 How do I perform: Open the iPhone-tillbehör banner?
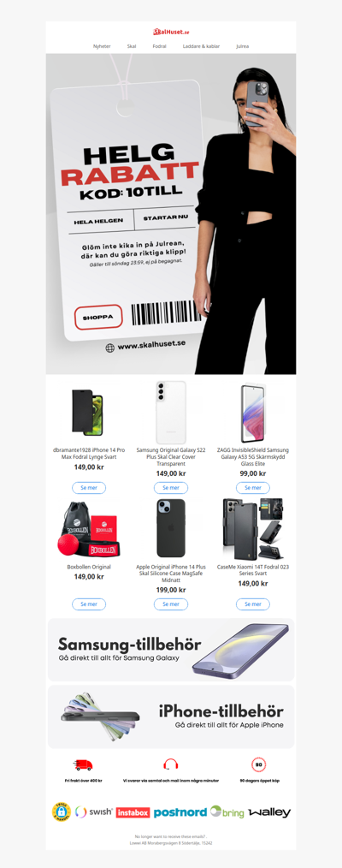[x=171, y=716]
